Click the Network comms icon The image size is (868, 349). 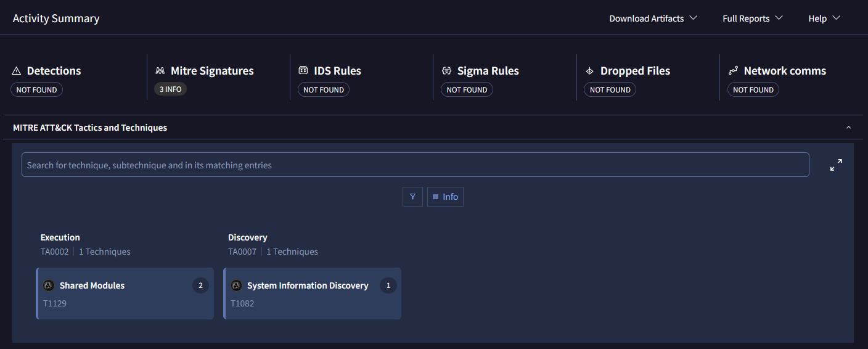[733, 71]
